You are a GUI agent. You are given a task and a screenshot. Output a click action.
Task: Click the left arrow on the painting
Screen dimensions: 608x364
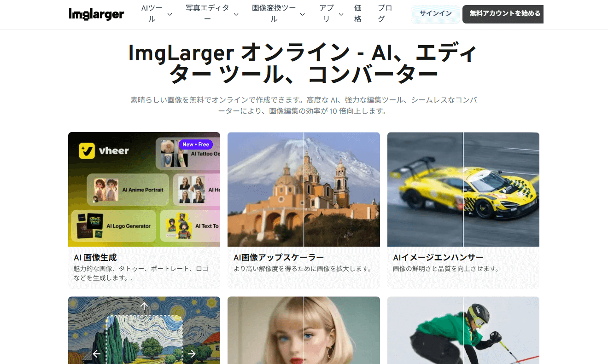point(96,353)
